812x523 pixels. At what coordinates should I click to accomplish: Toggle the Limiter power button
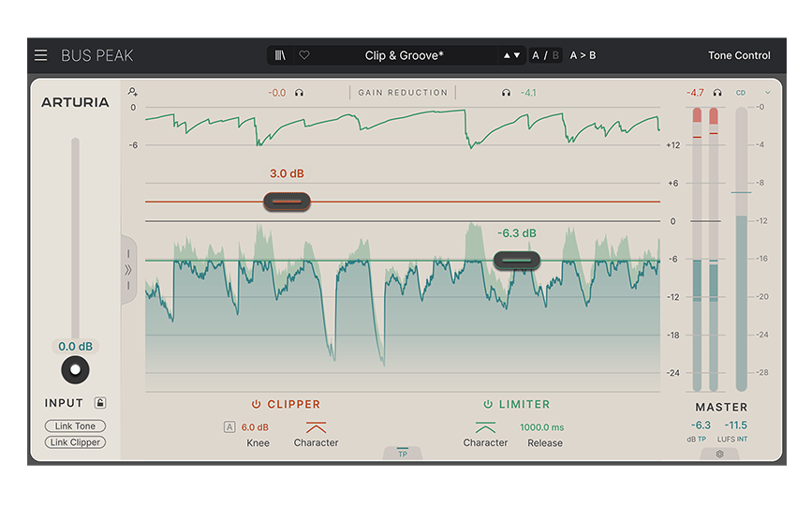pyautogui.click(x=487, y=404)
